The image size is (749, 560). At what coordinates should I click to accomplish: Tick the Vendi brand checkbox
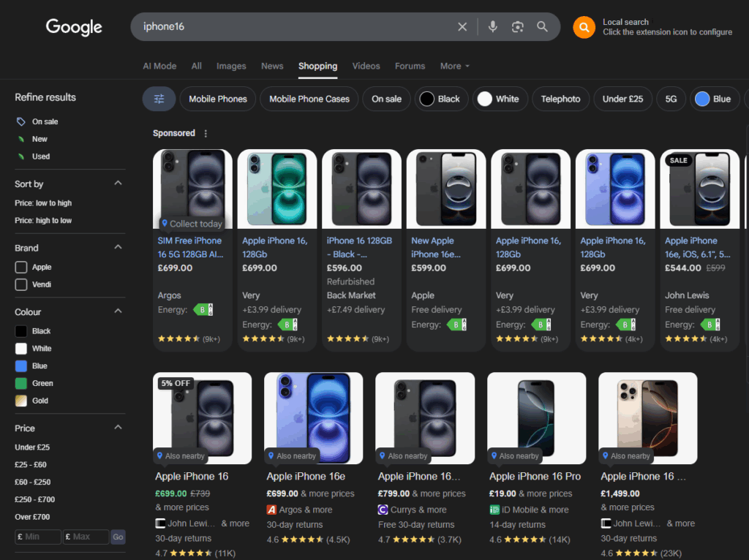point(21,284)
